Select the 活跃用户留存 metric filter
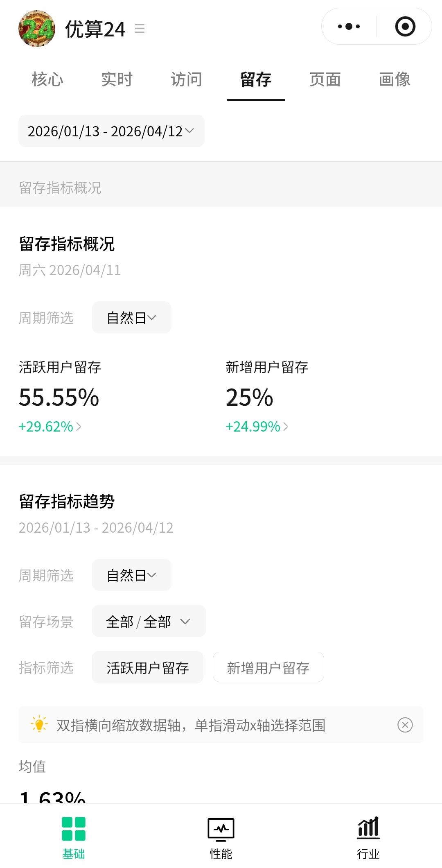Image resolution: width=442 pixels, height=868 pixels. [147, 668]
